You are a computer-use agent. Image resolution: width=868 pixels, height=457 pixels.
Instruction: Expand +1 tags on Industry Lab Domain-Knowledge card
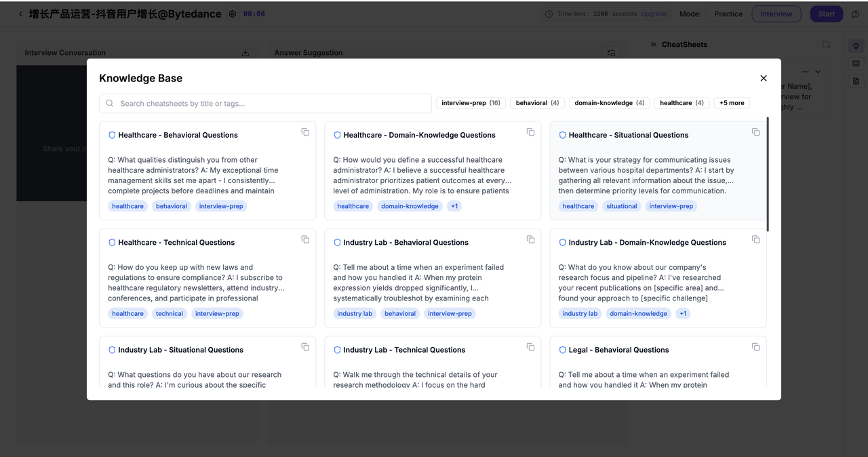click(683, 313)
